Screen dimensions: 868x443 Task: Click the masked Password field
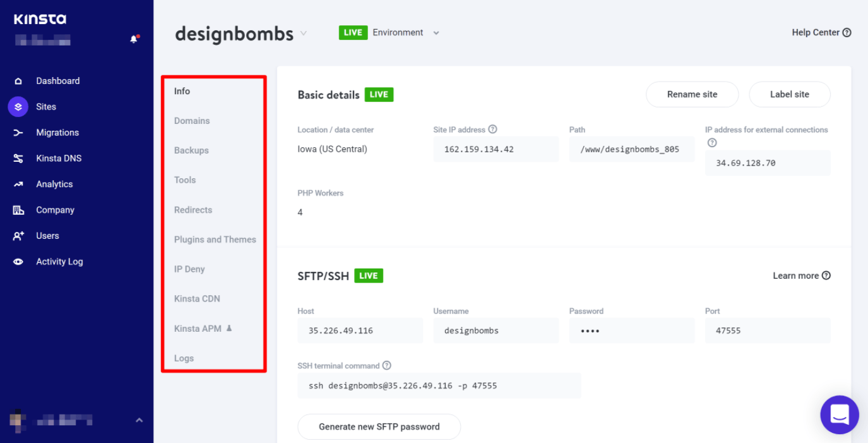[632, 331]
